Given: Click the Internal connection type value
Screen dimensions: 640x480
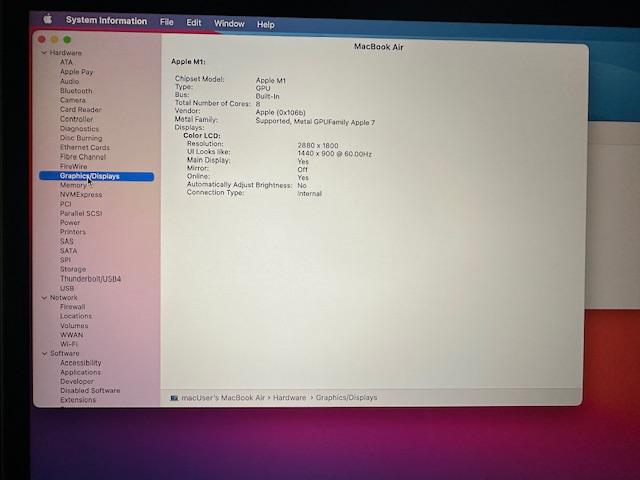Looking at the screenshot, I should (x=309, y=193).
